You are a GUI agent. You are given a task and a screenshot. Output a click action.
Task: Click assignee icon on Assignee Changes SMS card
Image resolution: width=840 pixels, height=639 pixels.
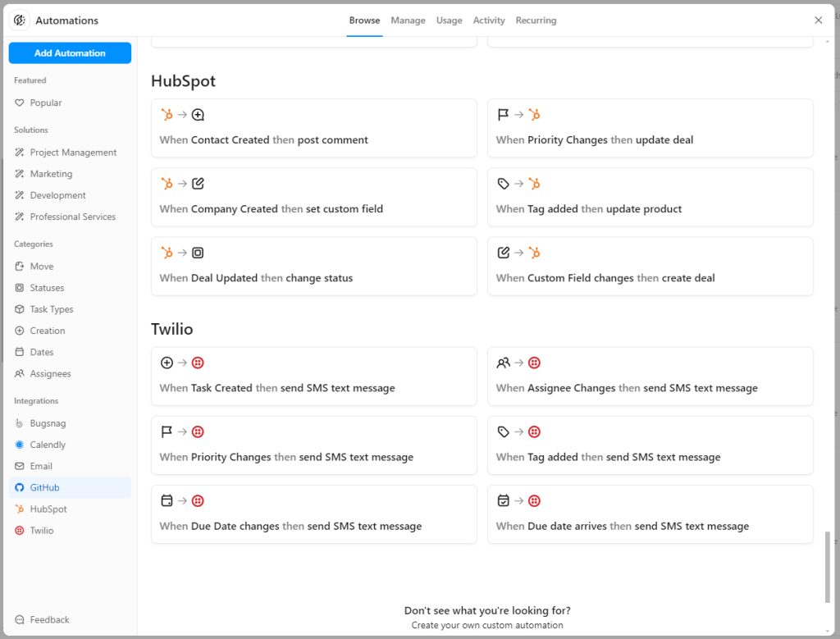pos(503,363)
